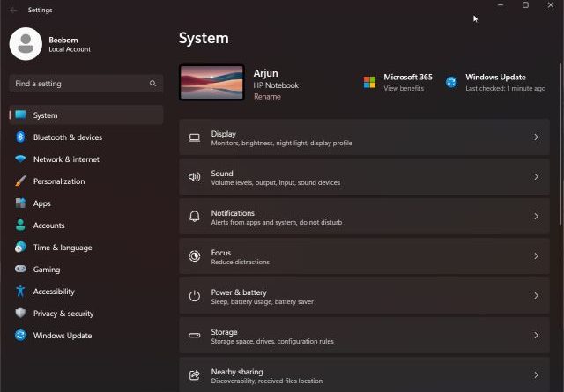Open Storage row title text
This screenshot has height=392, width=564.
tap(224, 332)
